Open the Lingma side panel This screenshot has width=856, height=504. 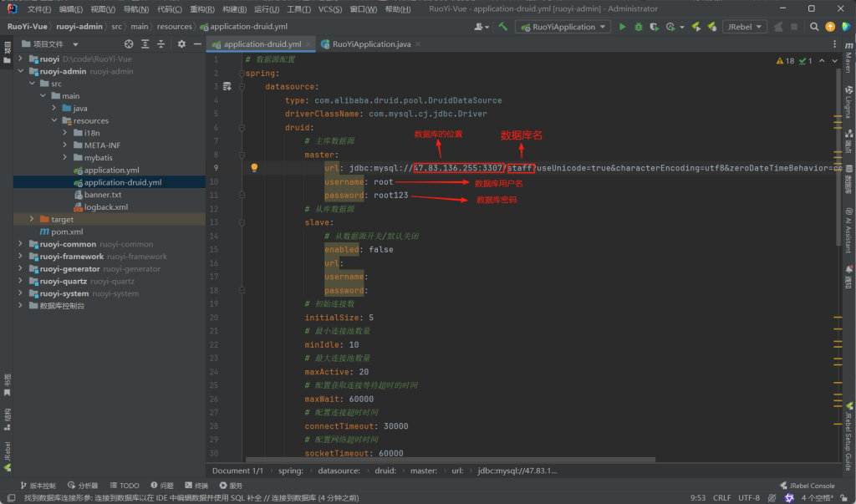pyautogui.click(x=848, y=102)
